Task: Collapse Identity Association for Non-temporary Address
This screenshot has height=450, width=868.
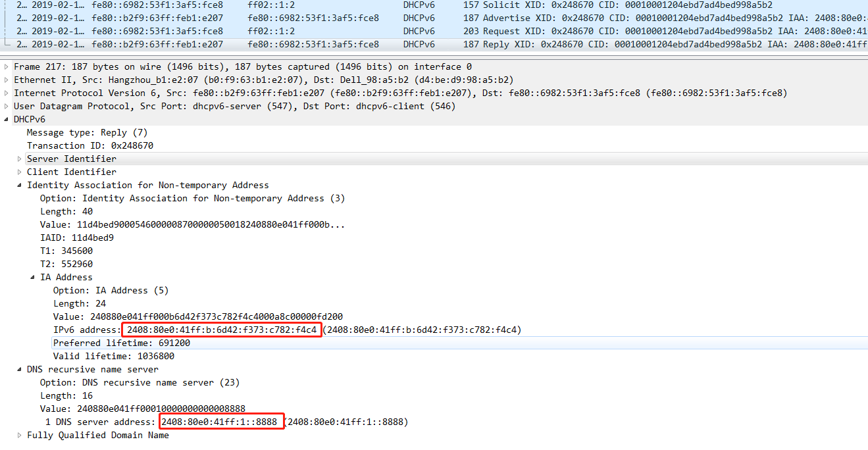Action: [19, 185]
